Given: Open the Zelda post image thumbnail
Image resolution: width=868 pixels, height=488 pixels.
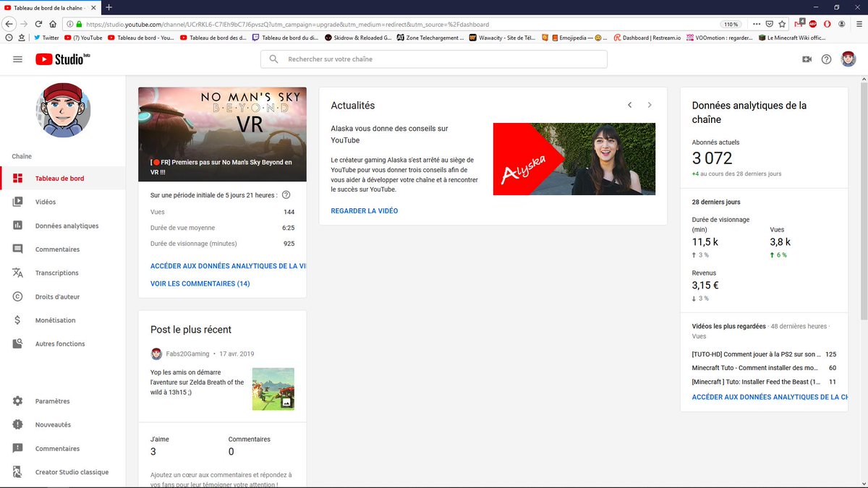Looking at the screenshot, I should coord(273,389).
